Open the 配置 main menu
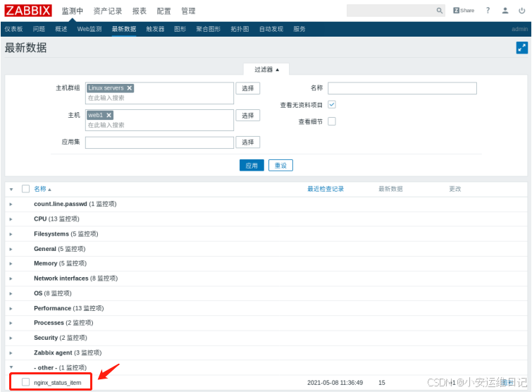The image size is (532, 392). tap(164, 11)
